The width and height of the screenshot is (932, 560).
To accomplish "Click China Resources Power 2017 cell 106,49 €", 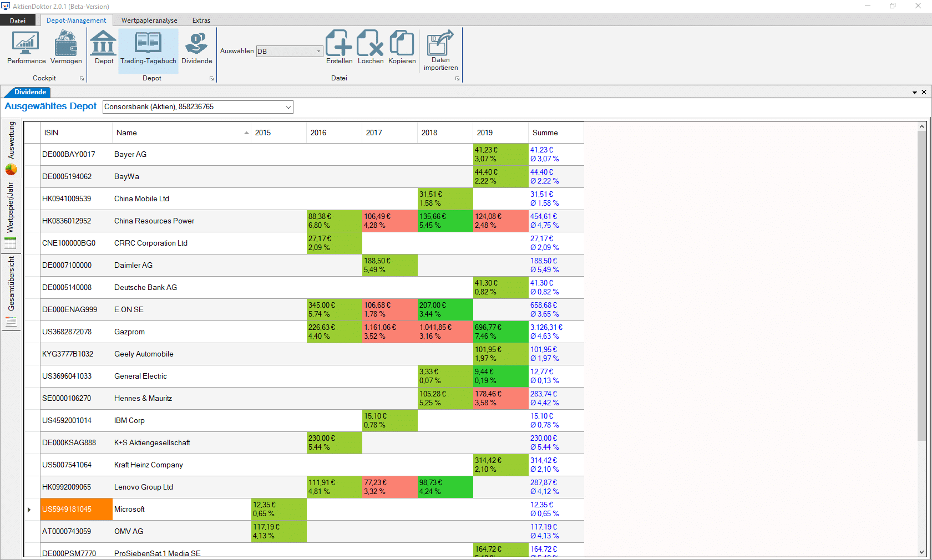I will (x=389, y=221).
